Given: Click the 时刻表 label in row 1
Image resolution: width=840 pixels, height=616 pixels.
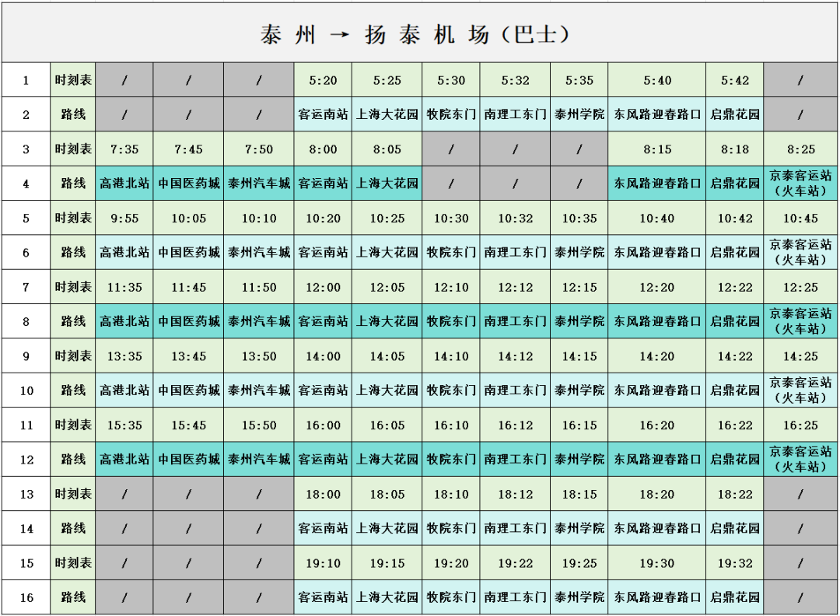Looking at the screenshot, I should point(74,79).
